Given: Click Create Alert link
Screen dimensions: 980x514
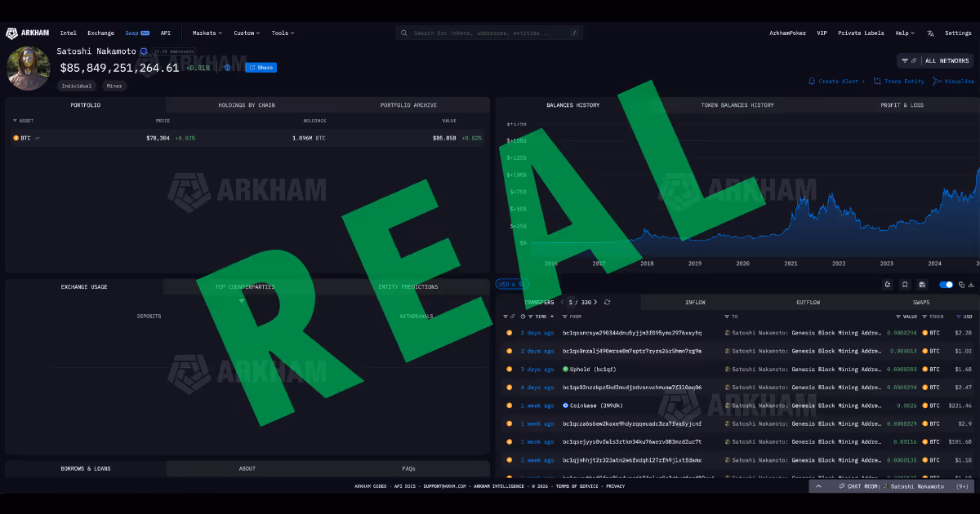Looking at the screenshot, I should pos(836,82).
